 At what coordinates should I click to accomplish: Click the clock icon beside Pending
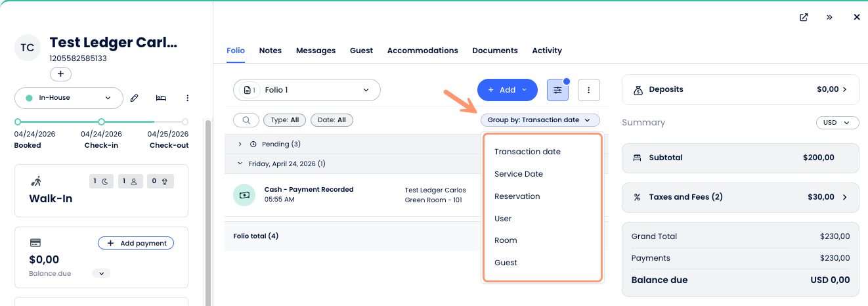pos(253,144)
